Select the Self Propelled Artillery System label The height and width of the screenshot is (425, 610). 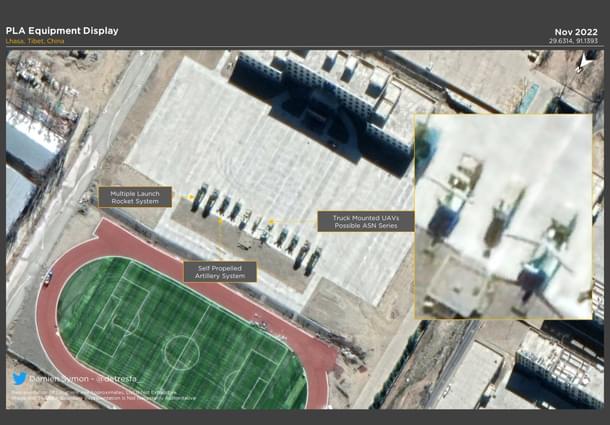[219, 271]
